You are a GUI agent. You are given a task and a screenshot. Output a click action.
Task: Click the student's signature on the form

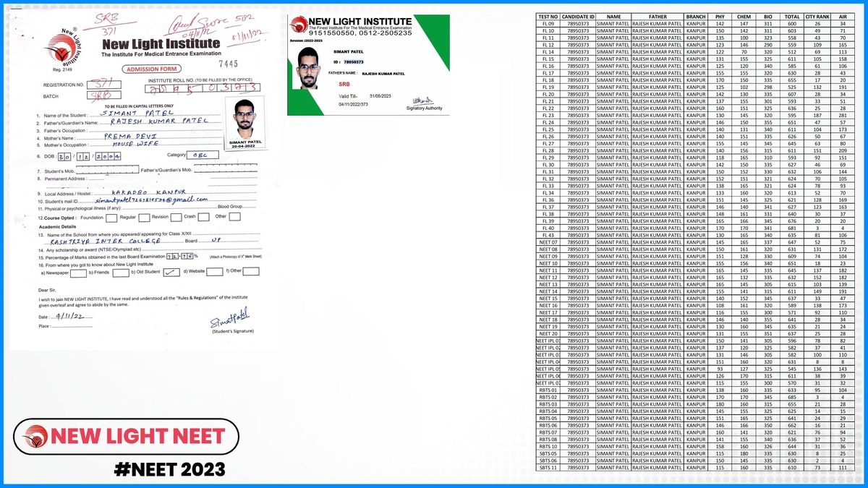point(229,316)
